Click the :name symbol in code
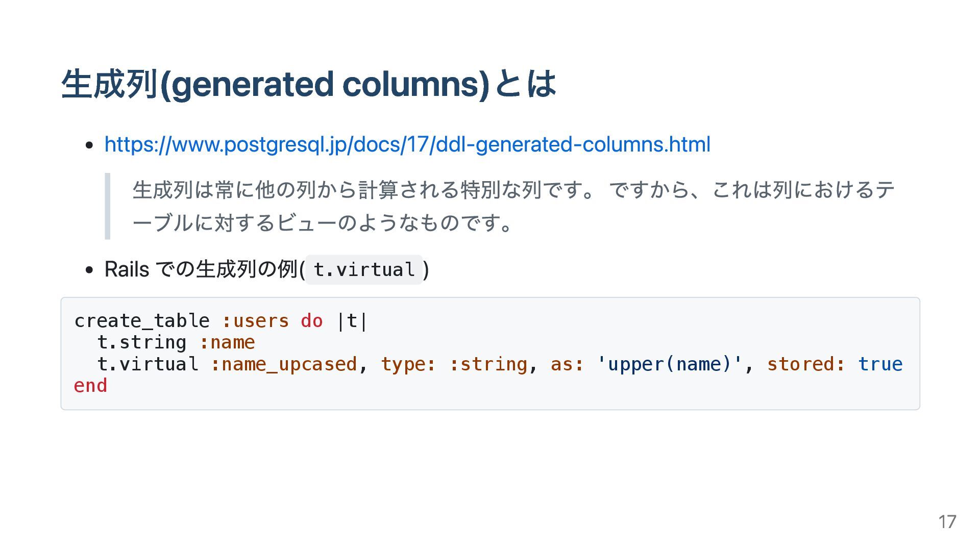Image resolution: width=980 pixels, height=551 pixels. (227, 342)
